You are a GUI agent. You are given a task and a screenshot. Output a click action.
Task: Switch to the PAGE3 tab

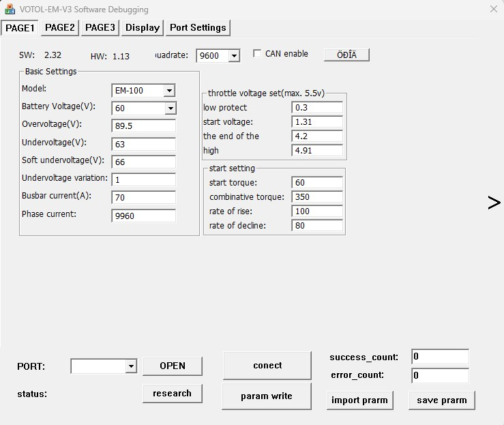[100, 27]
